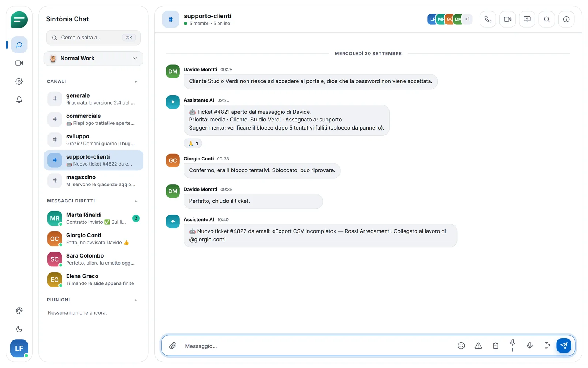Focus the 'Cerca o salta a...' search field
The width and height of the screenshot is (588, 368).
93,38
